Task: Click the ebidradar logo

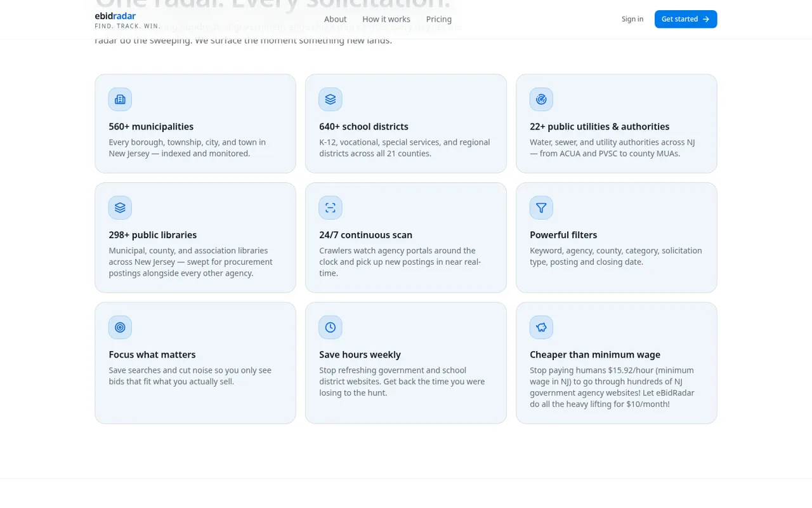Action: tap(115, 16)
